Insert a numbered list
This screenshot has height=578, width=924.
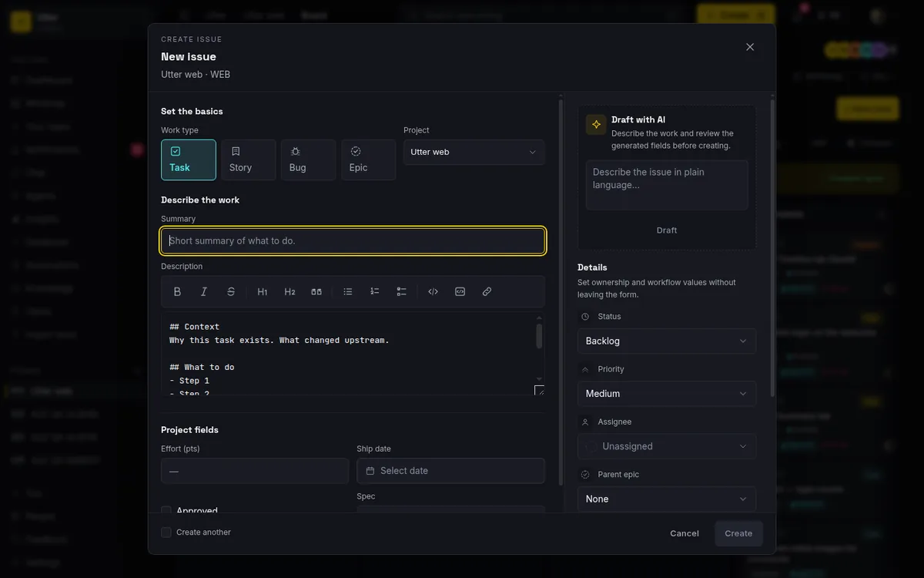375,291
